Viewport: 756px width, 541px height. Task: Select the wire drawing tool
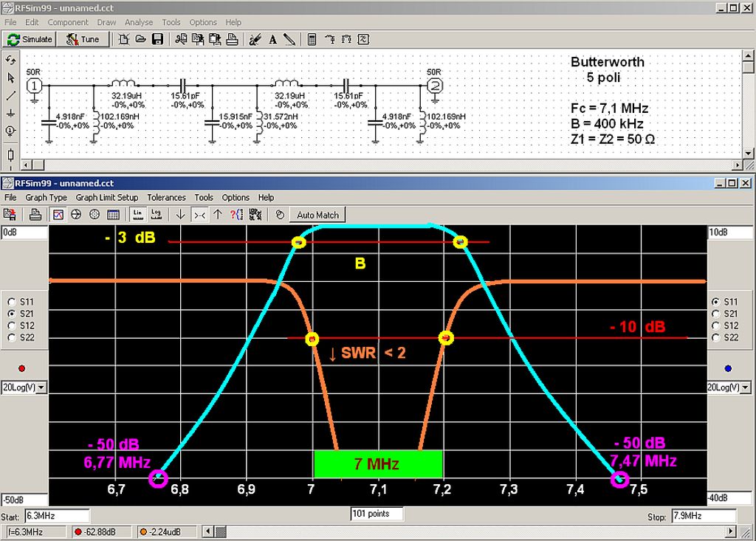click(x=10, y=95)
